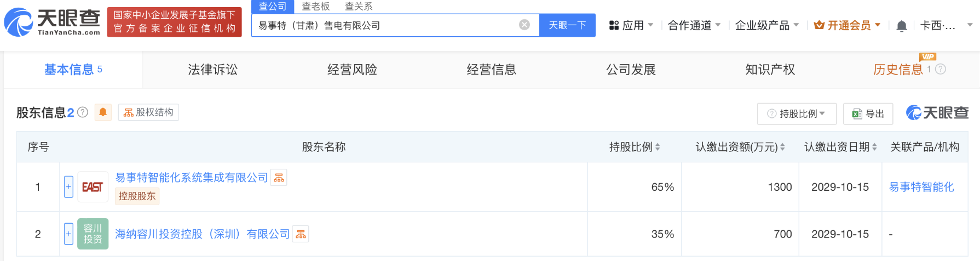This screenshot has height=261, width=980.
Task: Switch to the 法律诉讼 tab
Action: point(212,70)
